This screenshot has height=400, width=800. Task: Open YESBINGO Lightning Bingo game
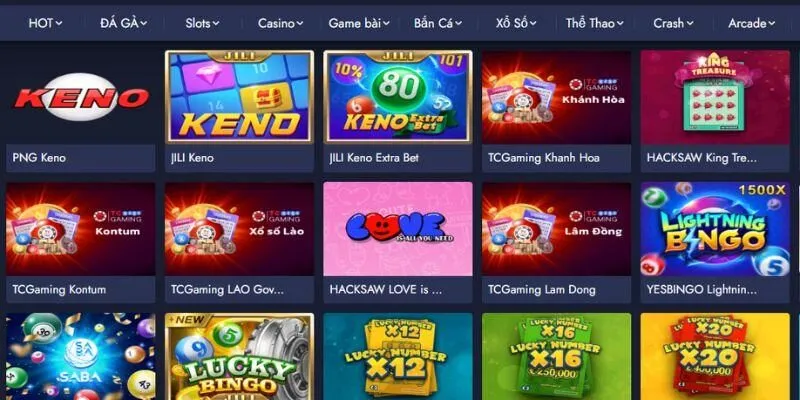pos(715,229)
